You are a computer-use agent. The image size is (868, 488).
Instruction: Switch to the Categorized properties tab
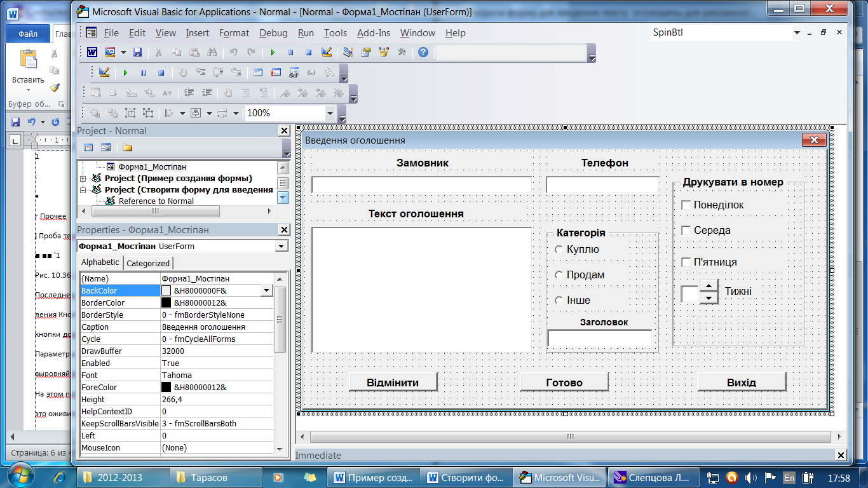tap(148, 263)
